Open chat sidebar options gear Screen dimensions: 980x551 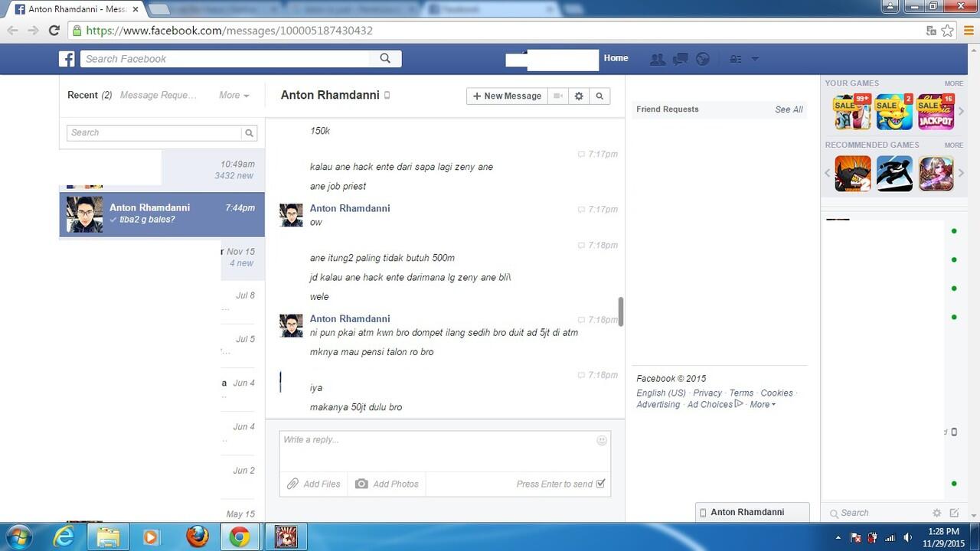[936, 513]
